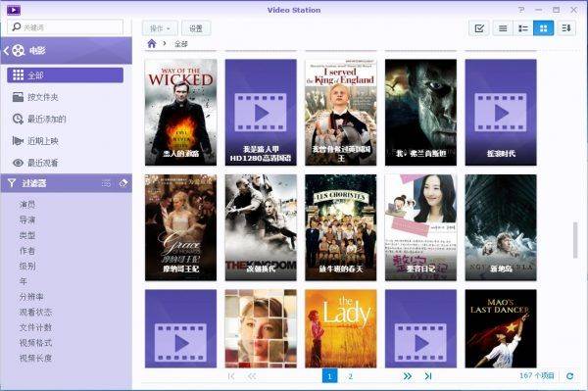Go to page 2
This screenshot has height=391, width=588.
[350, 376]
